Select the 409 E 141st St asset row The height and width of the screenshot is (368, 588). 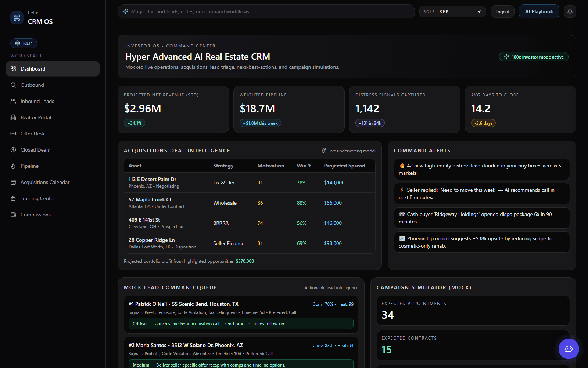pos(250,223)
